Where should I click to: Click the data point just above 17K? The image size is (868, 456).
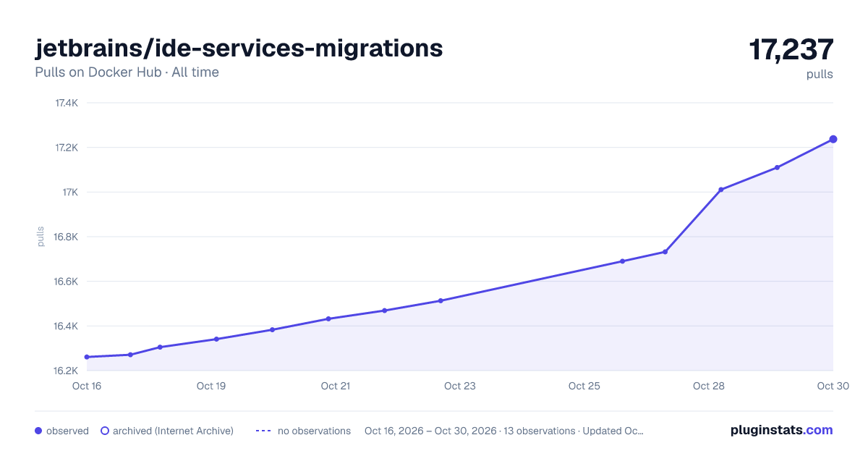coord(721,190)
